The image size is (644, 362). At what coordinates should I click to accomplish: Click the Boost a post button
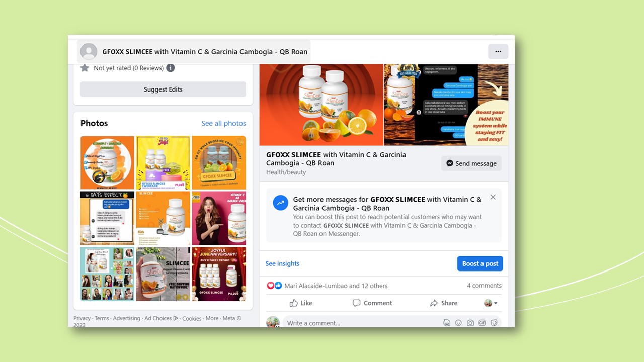click(x=480, y=263)
